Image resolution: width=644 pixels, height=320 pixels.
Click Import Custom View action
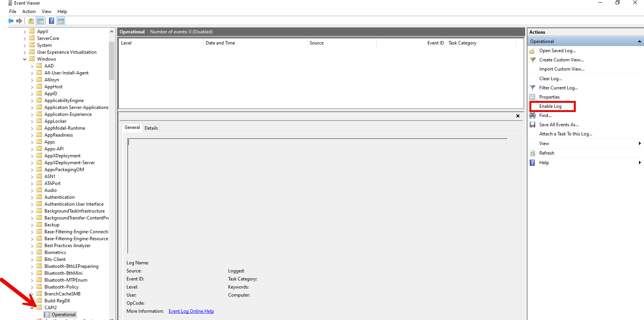[562, 69]
